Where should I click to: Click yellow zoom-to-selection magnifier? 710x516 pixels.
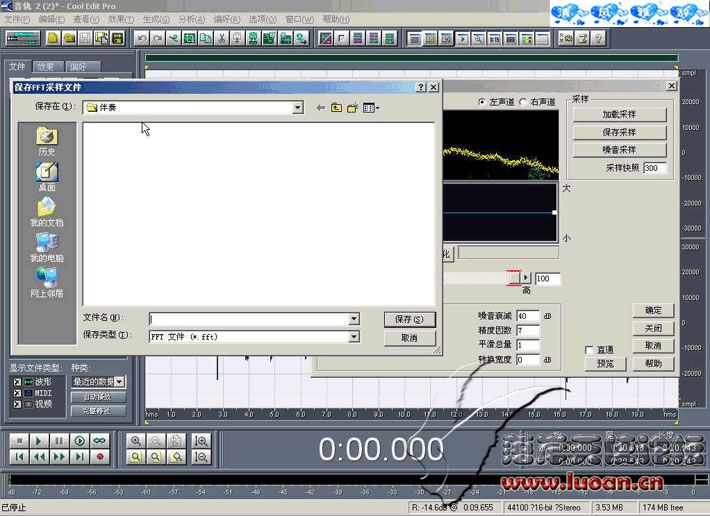(135, 457)
